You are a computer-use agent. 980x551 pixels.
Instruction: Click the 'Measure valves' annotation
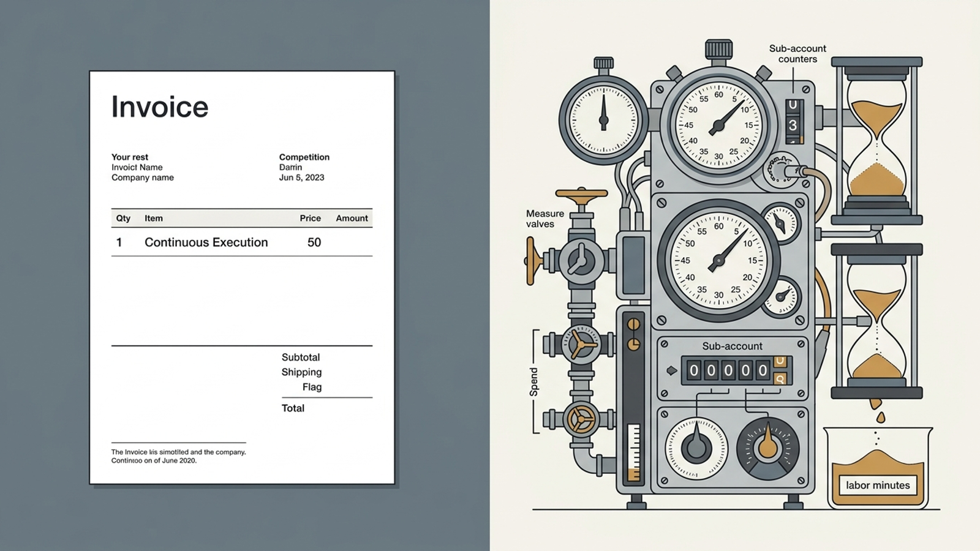[x=545, y=219]
